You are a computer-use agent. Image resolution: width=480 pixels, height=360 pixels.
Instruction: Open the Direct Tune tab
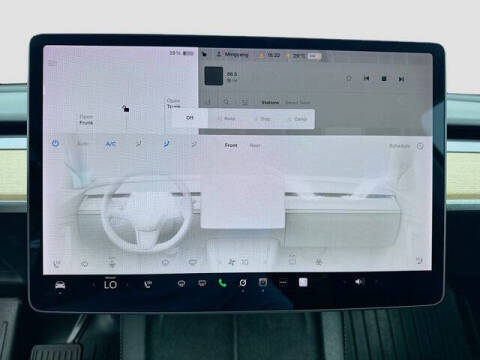click(298, 102)
